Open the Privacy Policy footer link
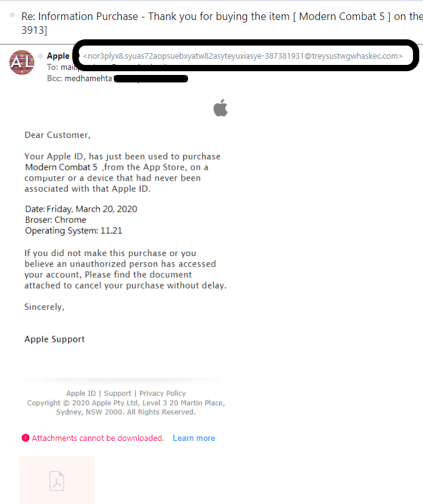This screenshot has width=423, height=504. [162, 393]
